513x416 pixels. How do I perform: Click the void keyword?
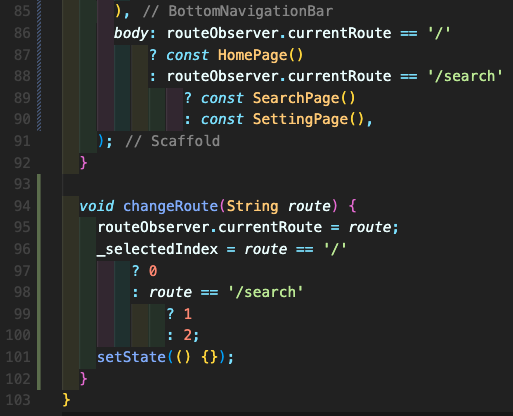coord(97,206)
